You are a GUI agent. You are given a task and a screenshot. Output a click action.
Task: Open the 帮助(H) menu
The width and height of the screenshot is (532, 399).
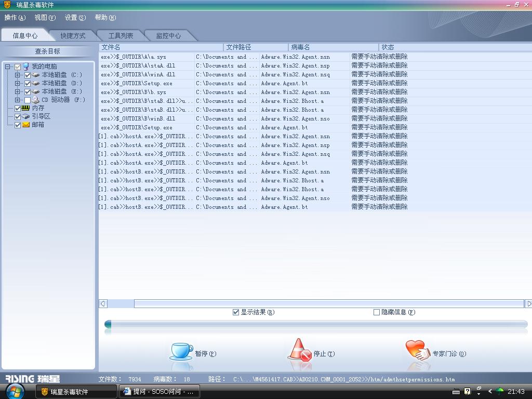click(105, 18)
